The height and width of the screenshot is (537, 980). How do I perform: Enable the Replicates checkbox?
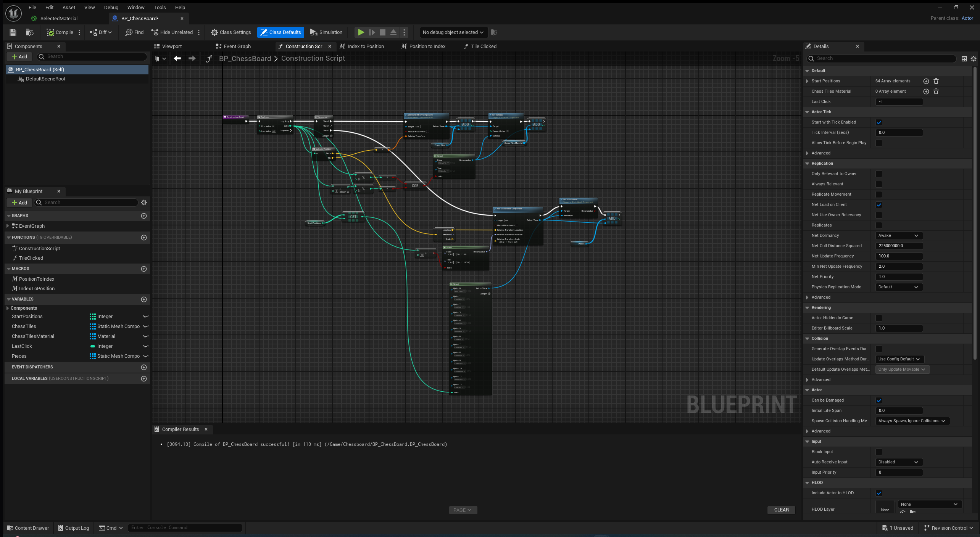[x=879, y=225]
